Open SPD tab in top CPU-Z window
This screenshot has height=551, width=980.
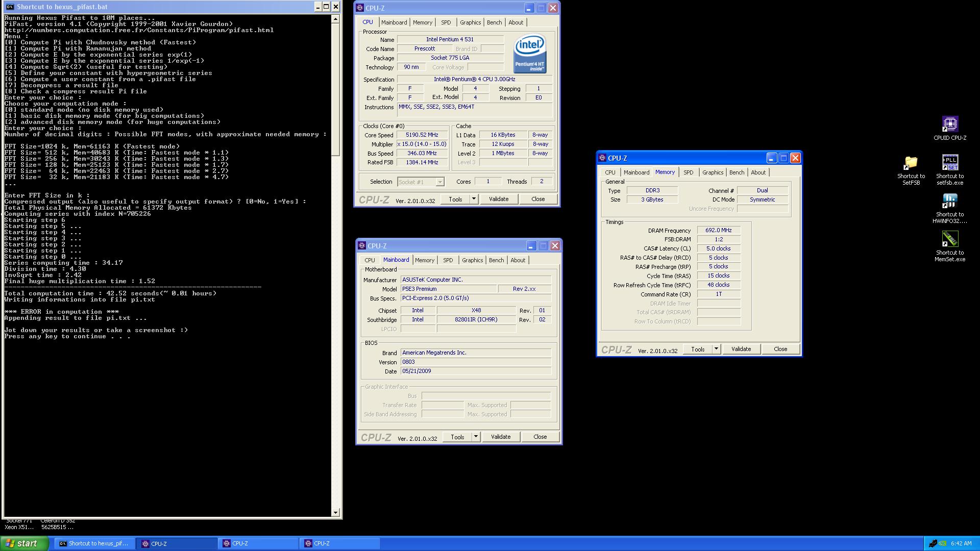446,22
